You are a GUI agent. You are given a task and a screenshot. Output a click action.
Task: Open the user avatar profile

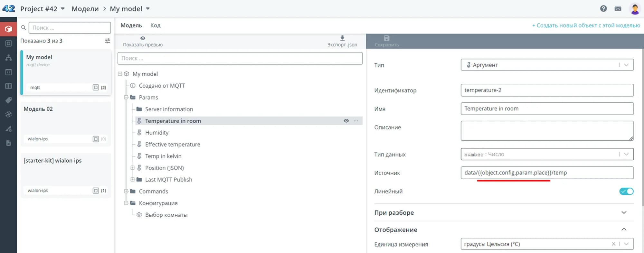click(635, 9)
